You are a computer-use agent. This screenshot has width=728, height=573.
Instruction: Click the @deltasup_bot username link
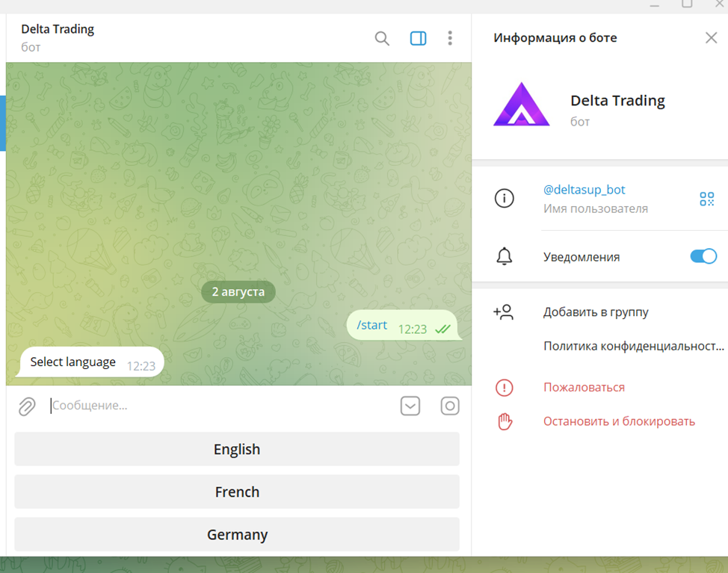584,190
